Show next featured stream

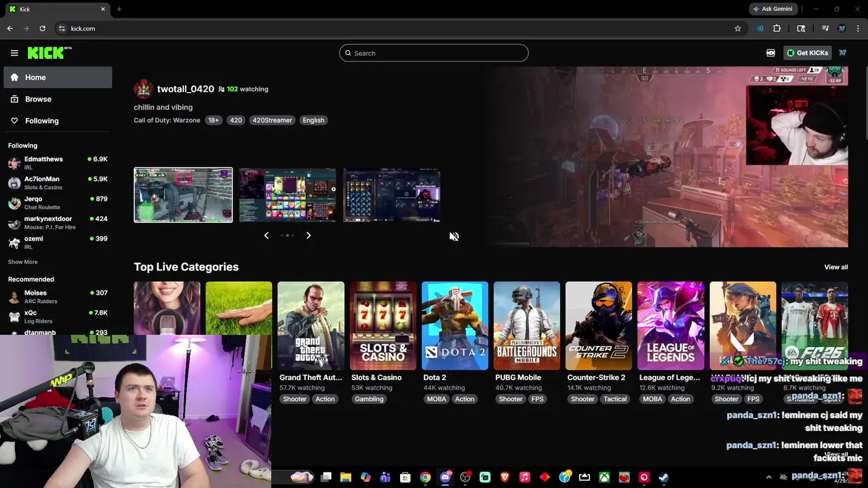coord(309,235)
